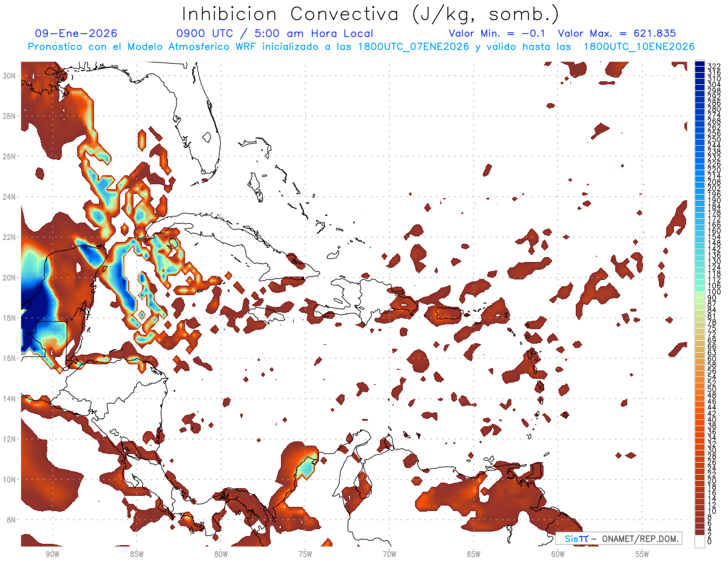Click the title 'Inhibicion Convectiva (J/kg, somb.)'
This screenshot has height=562, width=728.
(x=370, y=14)
